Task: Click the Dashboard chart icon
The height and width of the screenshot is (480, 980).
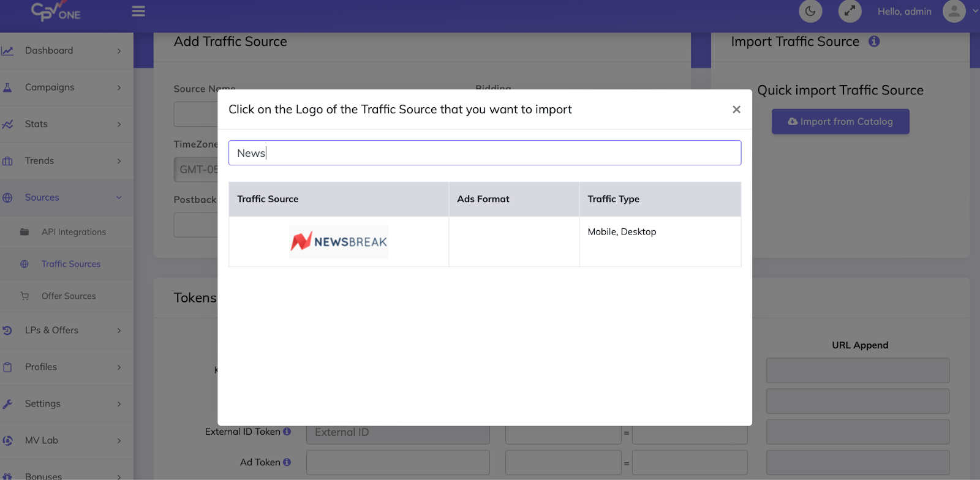Action: [x=7, y=51]
